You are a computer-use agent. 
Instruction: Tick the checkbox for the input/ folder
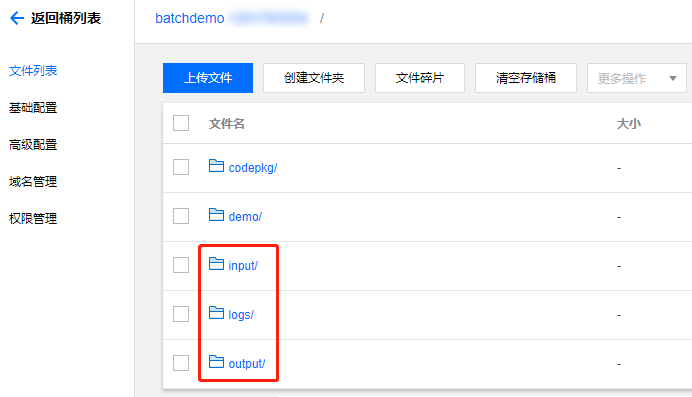(x=181, y=265)
